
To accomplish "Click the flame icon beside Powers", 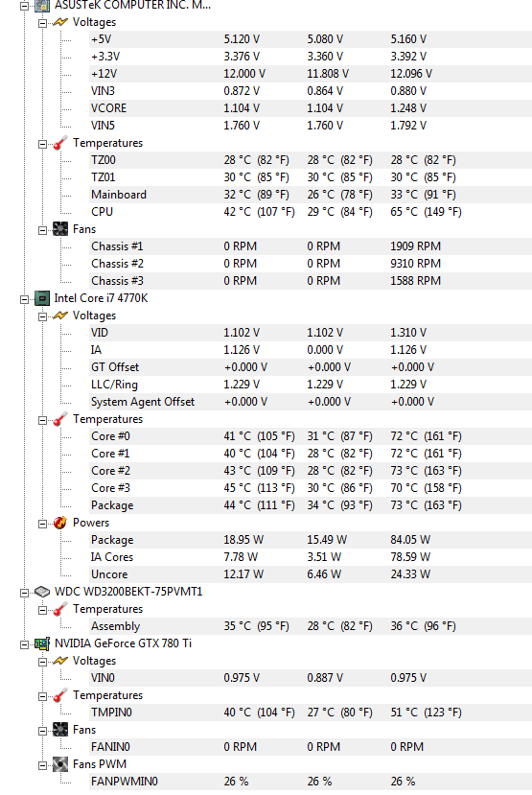I will click(60, 523).
